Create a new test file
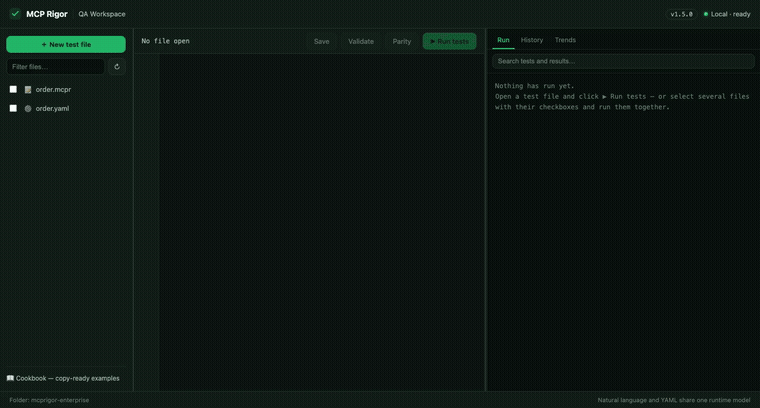 [66, 45]
